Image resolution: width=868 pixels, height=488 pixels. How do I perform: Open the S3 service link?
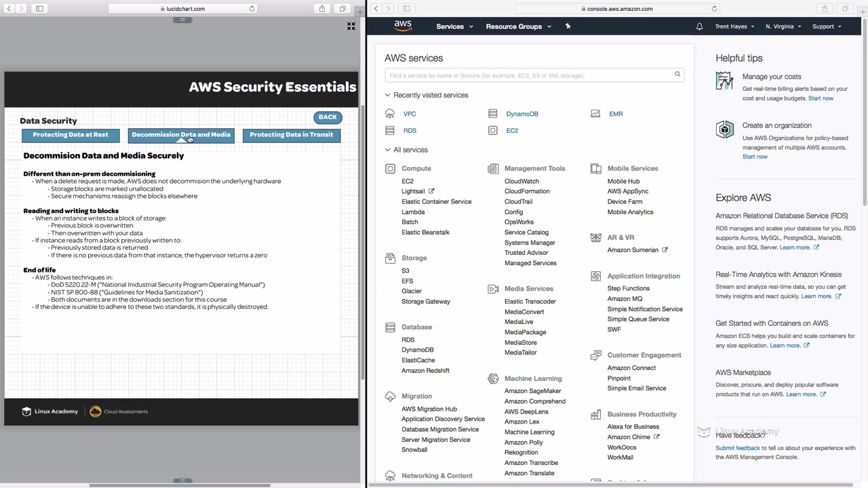(x=406, y=271)
